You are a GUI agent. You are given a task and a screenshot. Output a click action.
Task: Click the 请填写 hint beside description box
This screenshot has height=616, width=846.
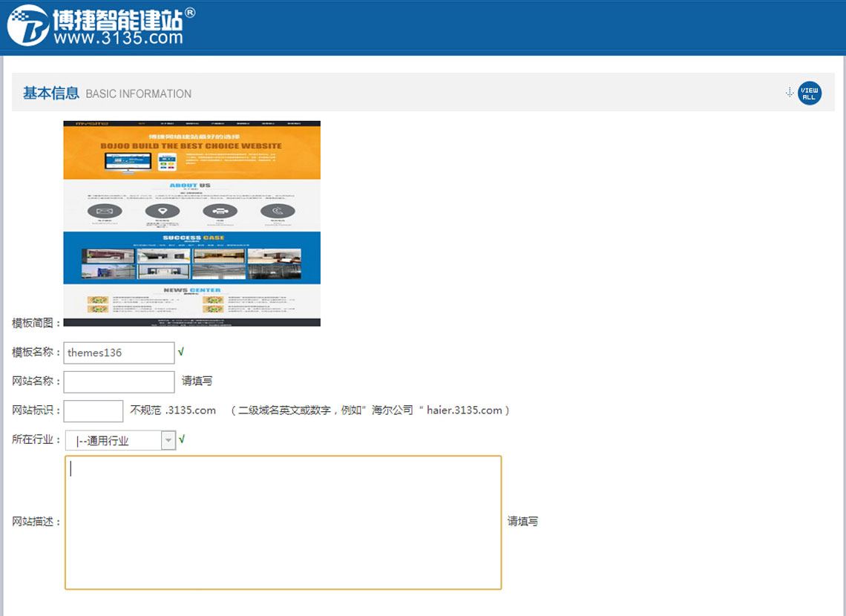[x=522, y=522]
